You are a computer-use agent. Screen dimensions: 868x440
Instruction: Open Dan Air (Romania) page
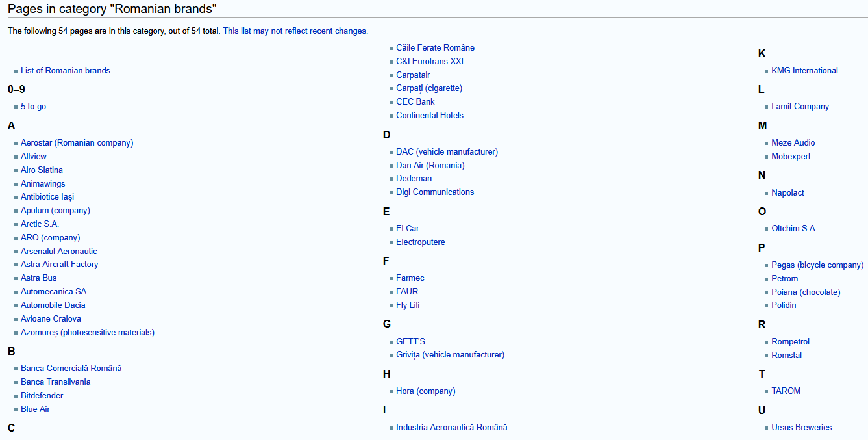(x=430, y=165)
